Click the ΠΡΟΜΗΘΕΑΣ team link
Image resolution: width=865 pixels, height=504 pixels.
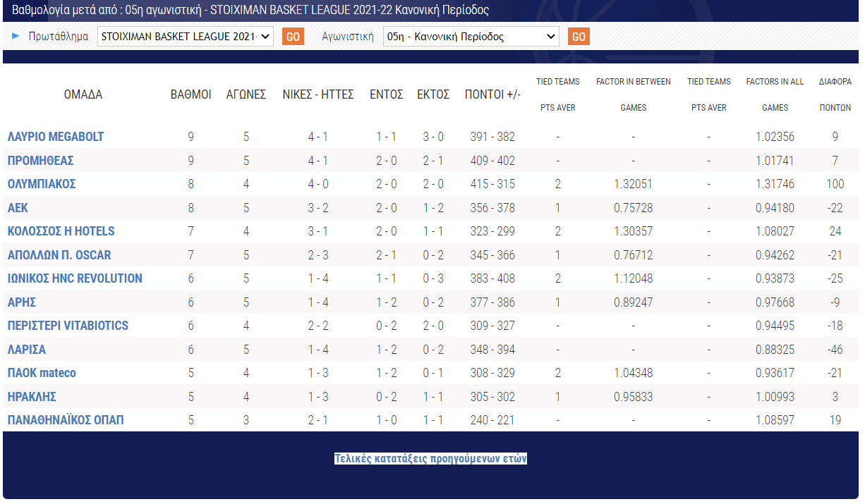pyautogui.click(x=40, y=161)
